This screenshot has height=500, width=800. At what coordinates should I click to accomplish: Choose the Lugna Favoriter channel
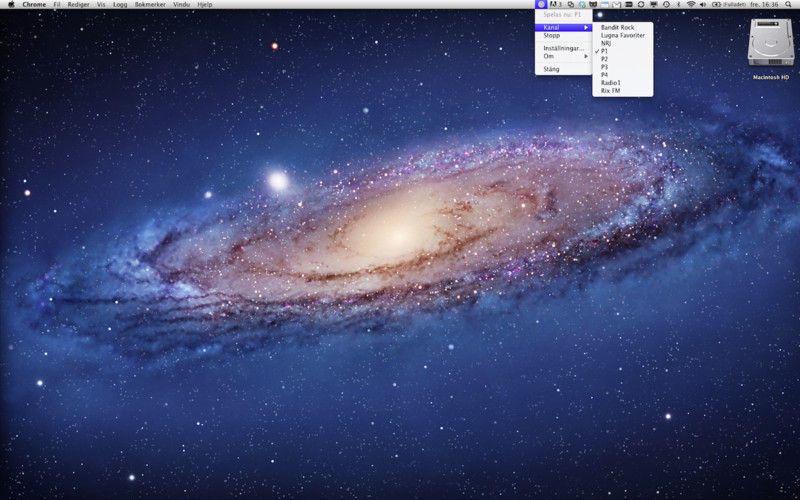click(622, 35)
